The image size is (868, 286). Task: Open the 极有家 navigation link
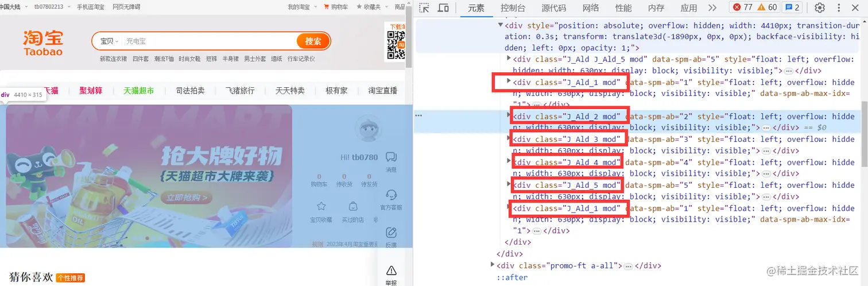tap(336, 91)
